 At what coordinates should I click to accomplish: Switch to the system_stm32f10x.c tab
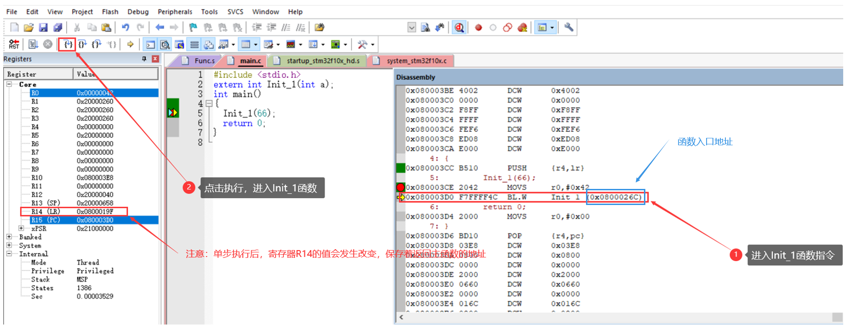(411, 61)
